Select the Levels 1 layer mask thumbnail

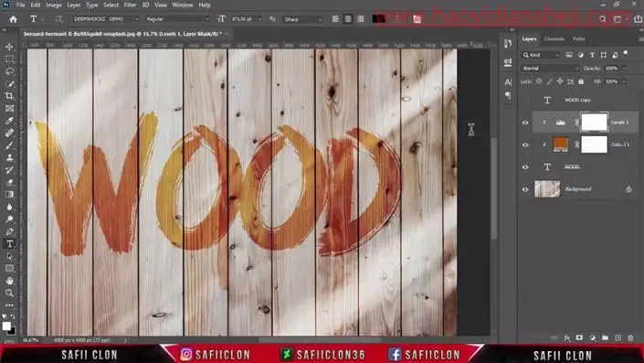(x=595, y=123)
